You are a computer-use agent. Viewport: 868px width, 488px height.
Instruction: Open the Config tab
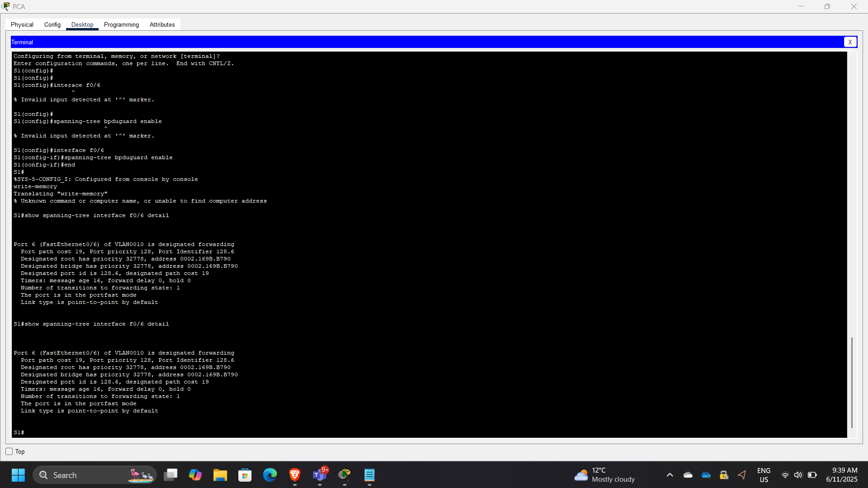click(52, 24)
